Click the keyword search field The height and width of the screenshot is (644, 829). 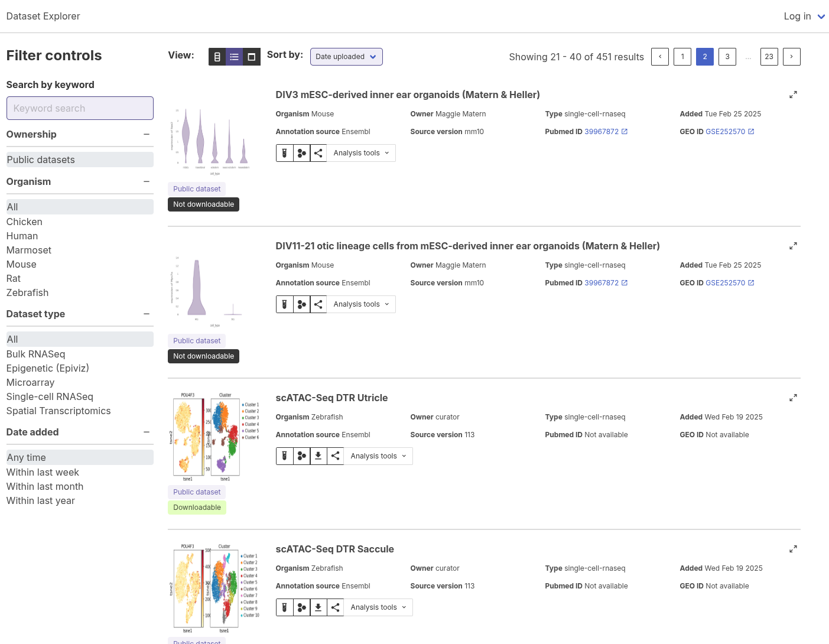pyautogui.click(x=80, y=108)
